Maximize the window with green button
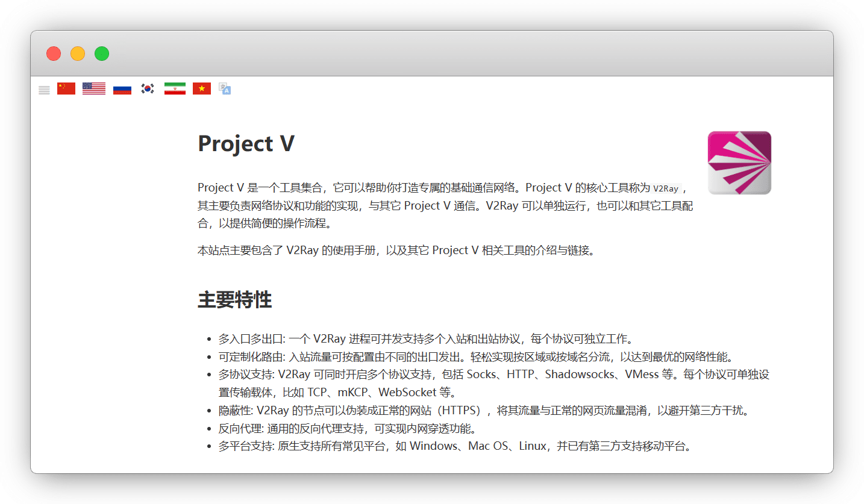 point(102,54)
